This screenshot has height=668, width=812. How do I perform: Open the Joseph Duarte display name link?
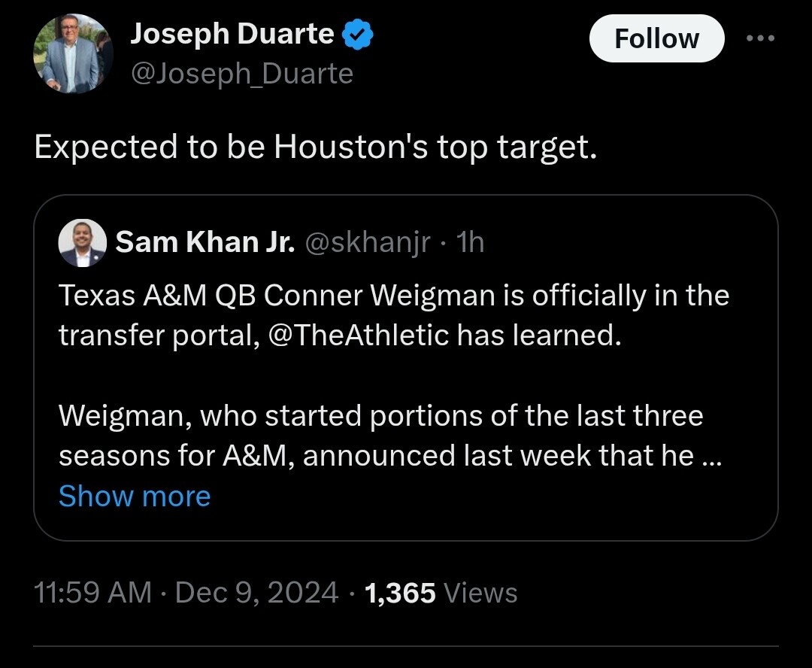tap(232, 34)
